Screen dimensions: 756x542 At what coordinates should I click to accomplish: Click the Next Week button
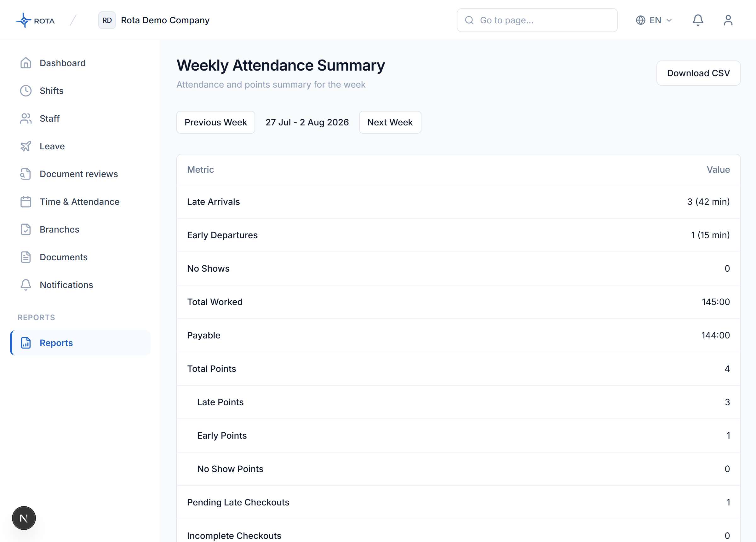[x=390, y=122]
